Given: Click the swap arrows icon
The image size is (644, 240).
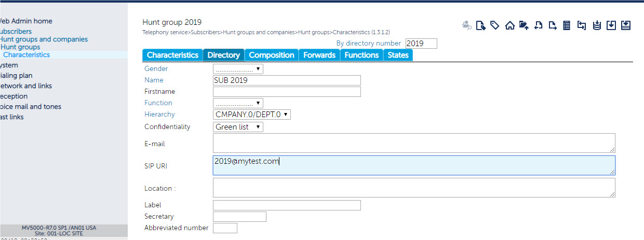Looking at the screenshot, I should [x=582, y=25].
